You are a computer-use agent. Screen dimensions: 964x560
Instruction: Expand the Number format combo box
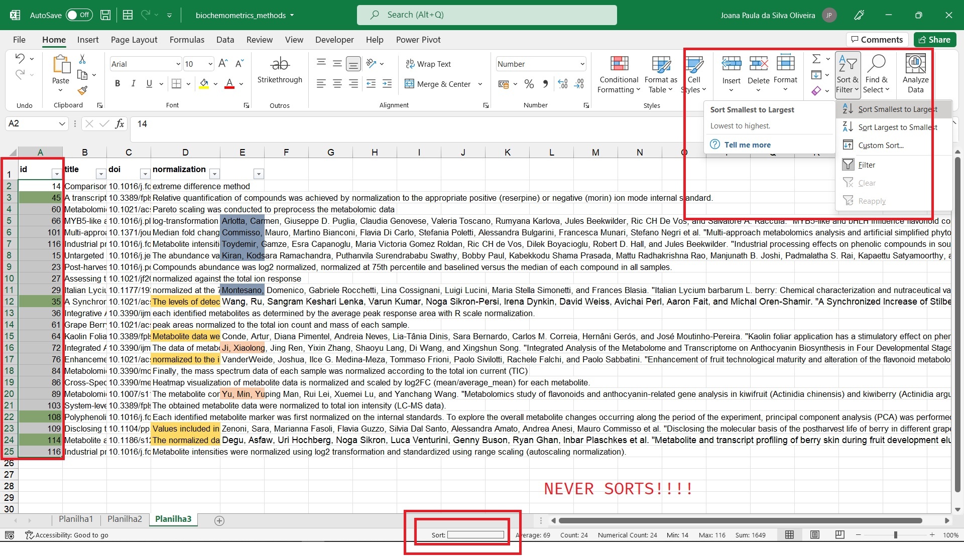pos(582,64)
